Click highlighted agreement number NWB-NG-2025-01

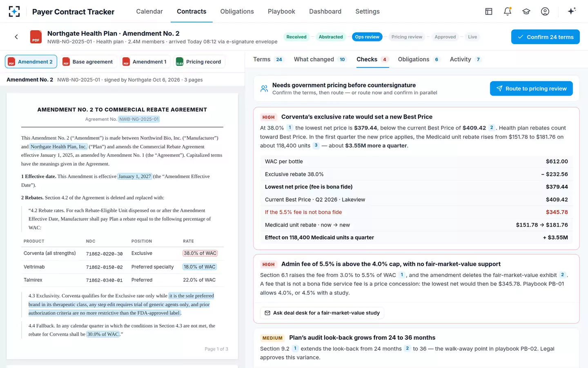[139, 119]
